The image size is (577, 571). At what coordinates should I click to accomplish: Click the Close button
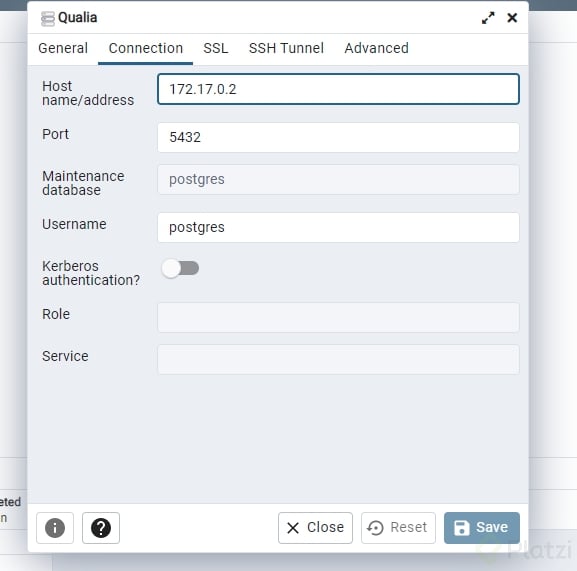click(315, 528)
